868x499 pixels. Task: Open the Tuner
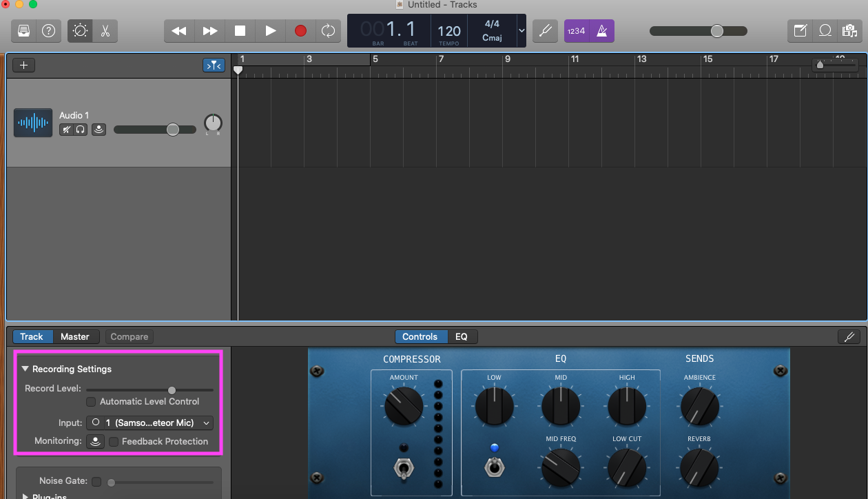click(545, 31)
